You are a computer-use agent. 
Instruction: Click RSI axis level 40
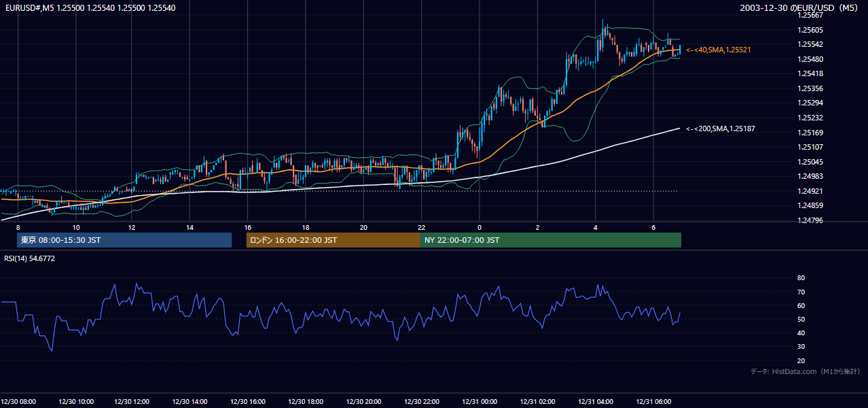click(801, 333)
